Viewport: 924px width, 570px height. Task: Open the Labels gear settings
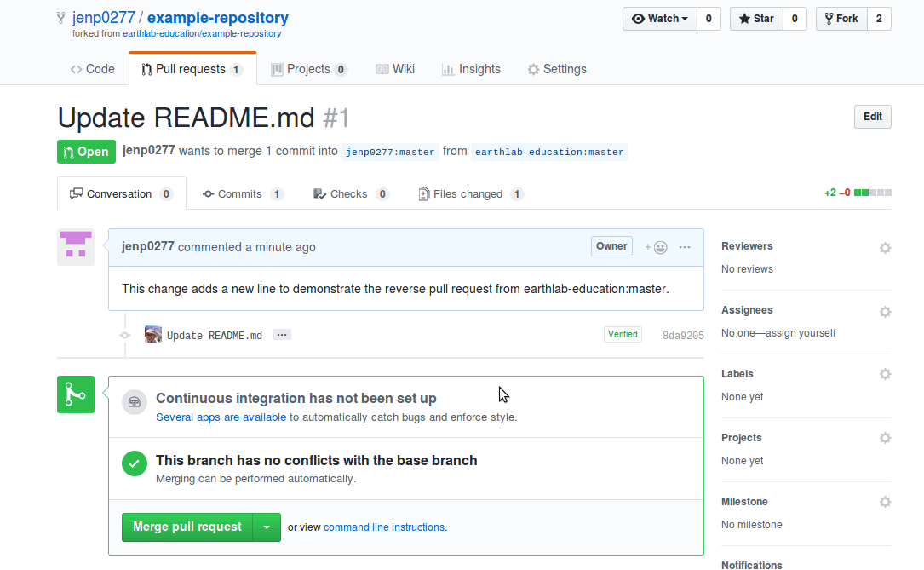(x=885, y=374)
